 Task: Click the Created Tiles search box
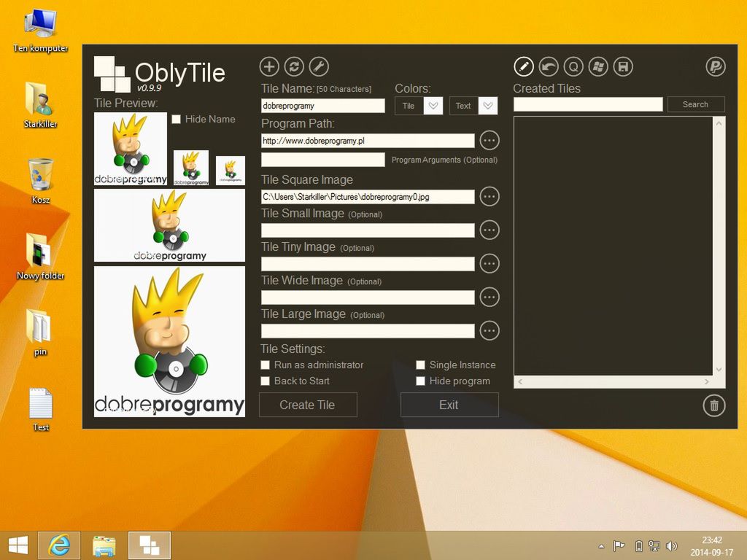[x=588, y=104]
